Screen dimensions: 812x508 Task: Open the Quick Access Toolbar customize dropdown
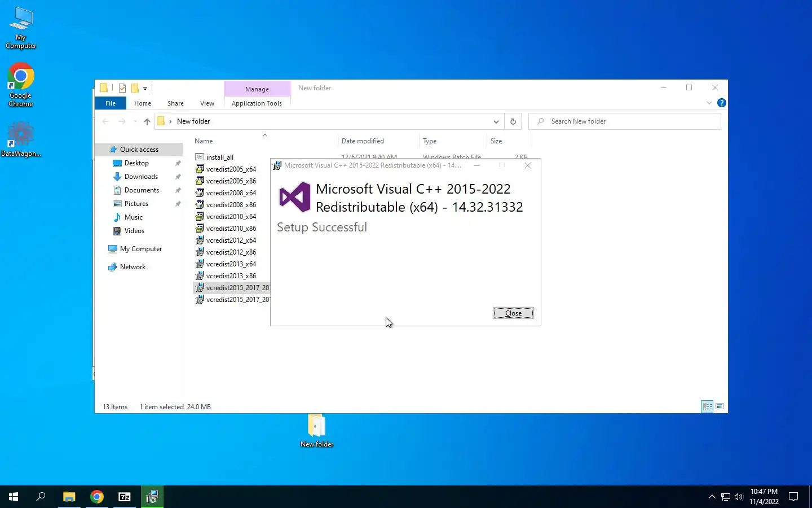pos(145,88)
